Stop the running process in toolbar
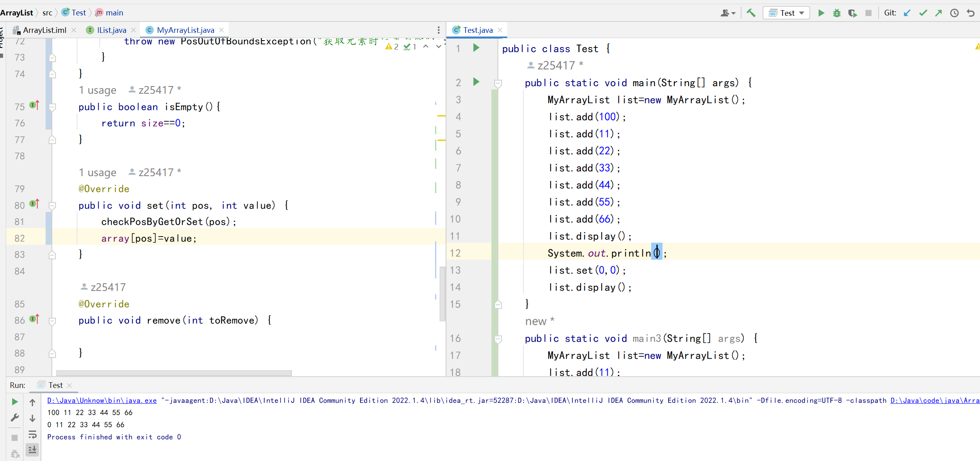 (x=868, y=13)
